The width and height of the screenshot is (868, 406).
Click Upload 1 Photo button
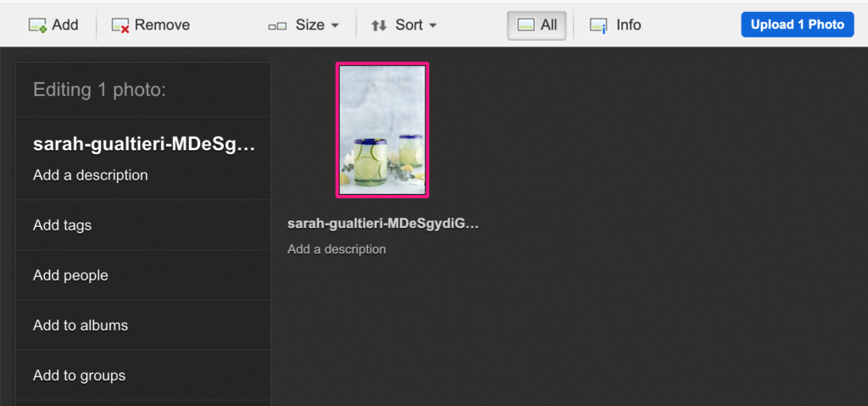[797, 25]
